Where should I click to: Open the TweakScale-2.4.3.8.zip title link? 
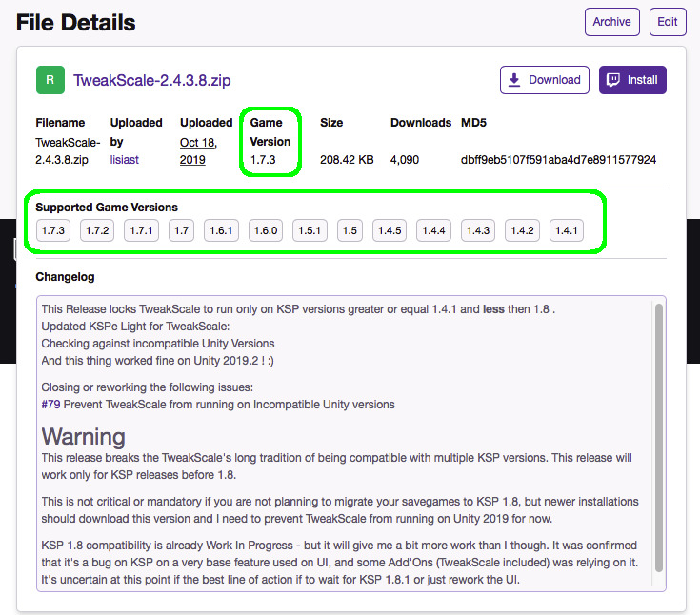(151, 80)
